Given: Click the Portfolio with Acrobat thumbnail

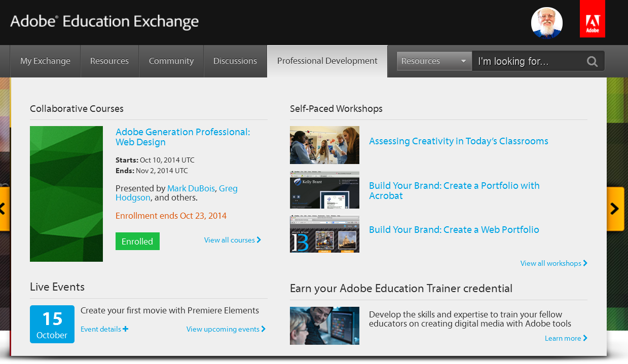Looking at the screenshot, I should pos(324,190).
